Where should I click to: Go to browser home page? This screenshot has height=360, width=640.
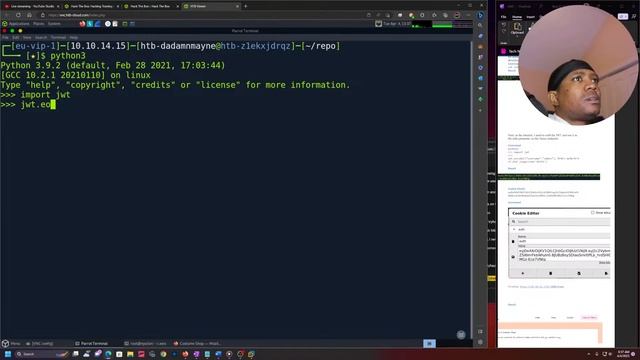pyautogui.click(x=29, y=15)
